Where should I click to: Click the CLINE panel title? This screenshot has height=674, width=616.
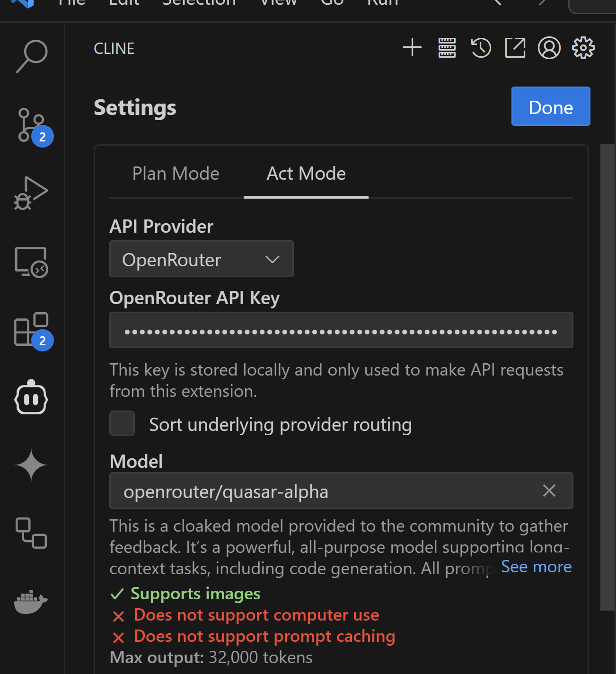click(114, 48)
